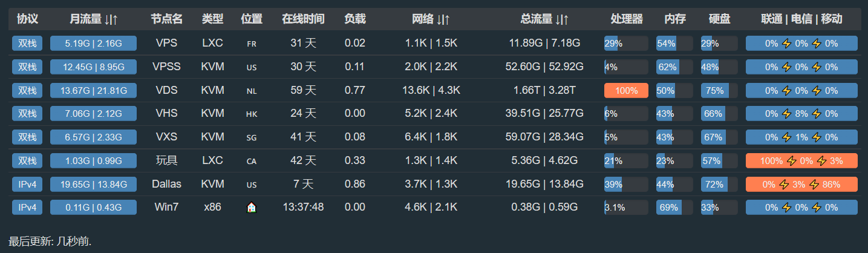
Task: Click the orange 100% CPU bar for VDS
Action: coord(626,91)
